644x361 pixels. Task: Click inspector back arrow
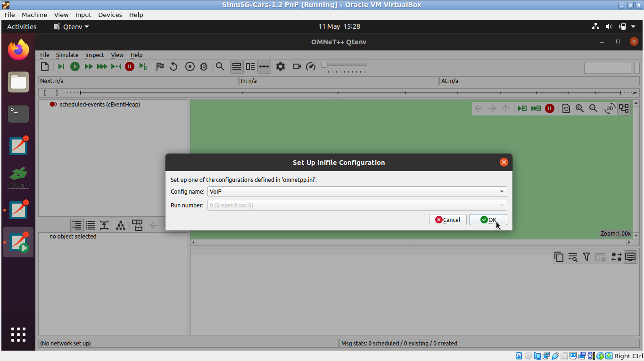click(x=154, y=225)
